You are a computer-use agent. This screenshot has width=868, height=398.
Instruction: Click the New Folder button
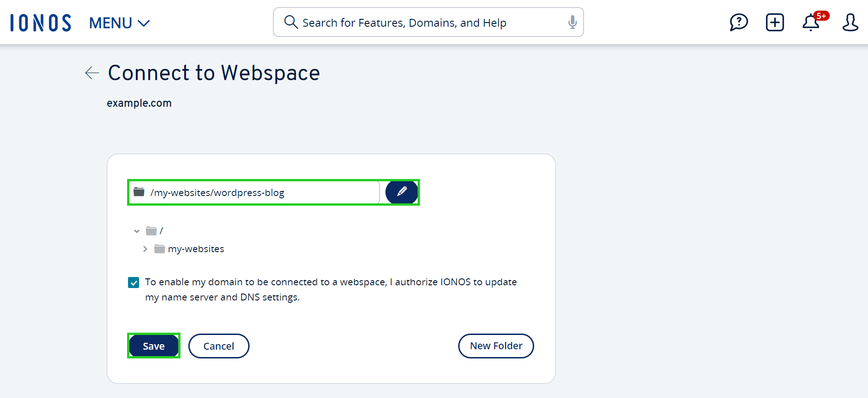point(496,346)
